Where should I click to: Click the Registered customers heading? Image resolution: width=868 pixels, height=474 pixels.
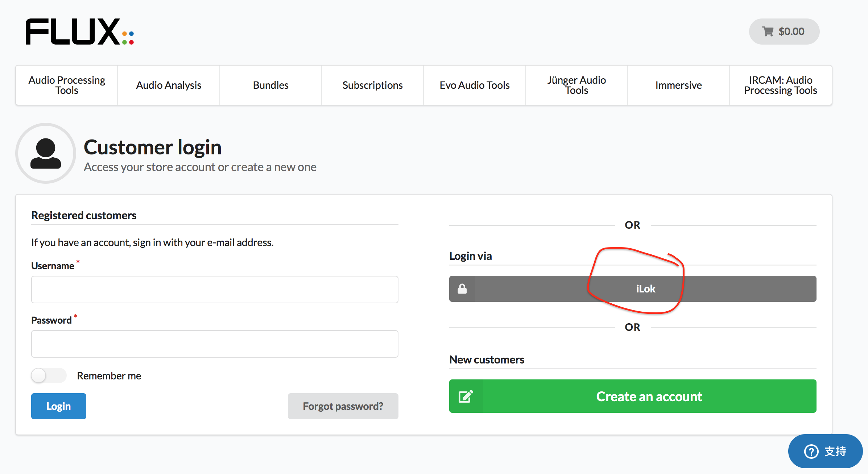(84, 215)
